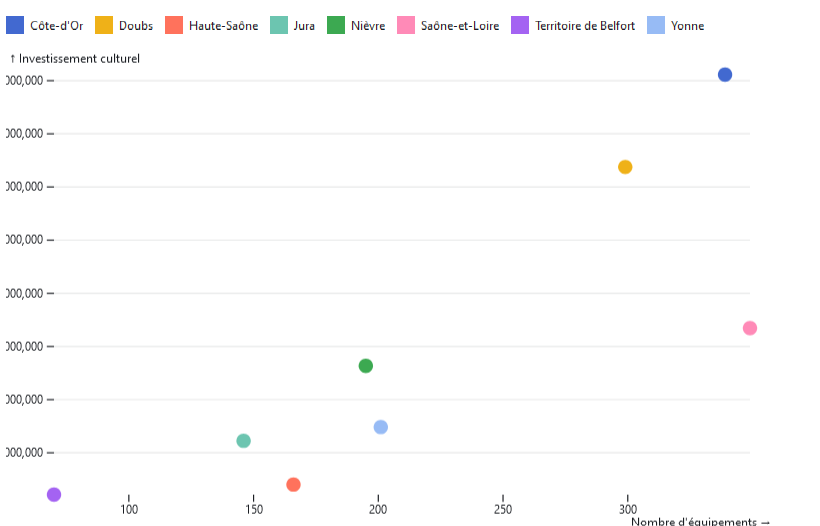
Task: Click the 300 tick on x-axis
Action: coord(628,509)
